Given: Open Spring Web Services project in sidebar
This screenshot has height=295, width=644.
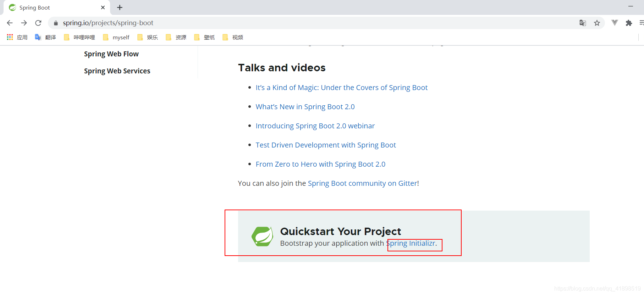Looking at the screenshot, I should click(x=117, y=71).
